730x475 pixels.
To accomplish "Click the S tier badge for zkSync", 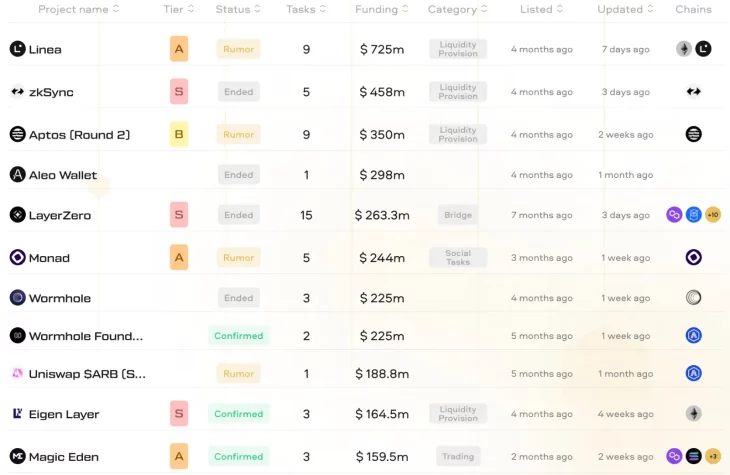I will click(x=179, y=92).
